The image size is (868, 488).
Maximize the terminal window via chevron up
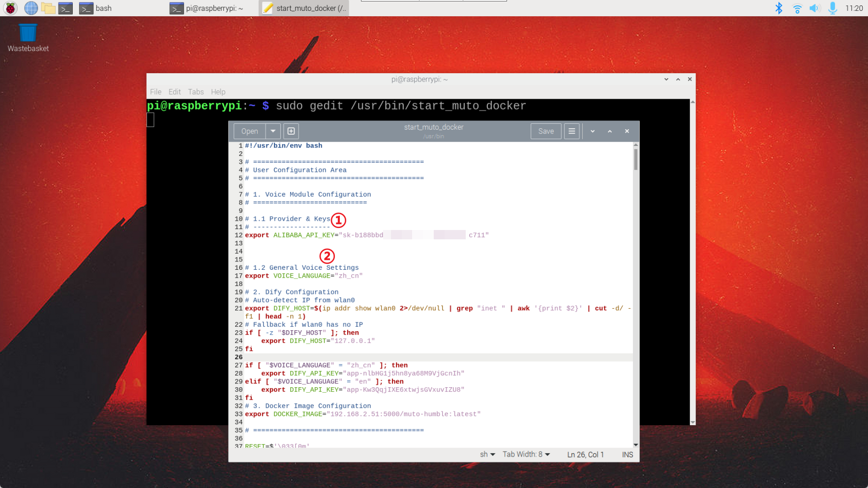click(x=678, y=79)
